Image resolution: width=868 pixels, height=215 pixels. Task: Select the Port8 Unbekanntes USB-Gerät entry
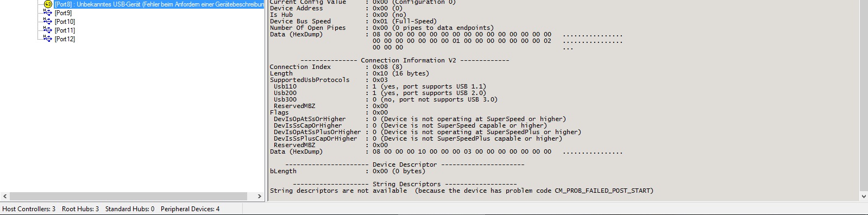pyautogui.click(x=159, y=4)
